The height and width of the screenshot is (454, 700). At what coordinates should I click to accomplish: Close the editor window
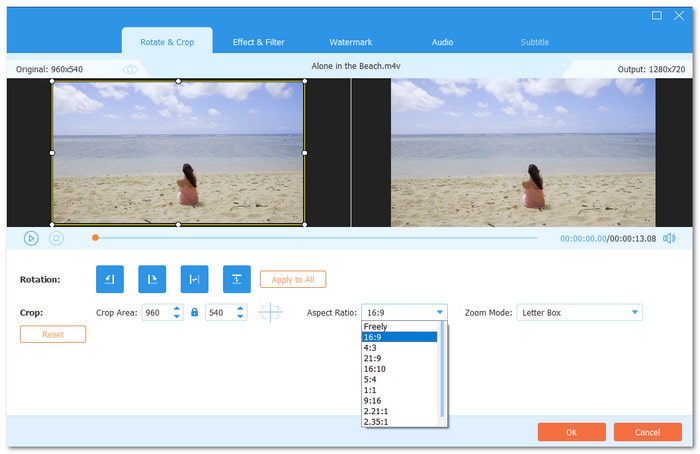click(679, 16)
